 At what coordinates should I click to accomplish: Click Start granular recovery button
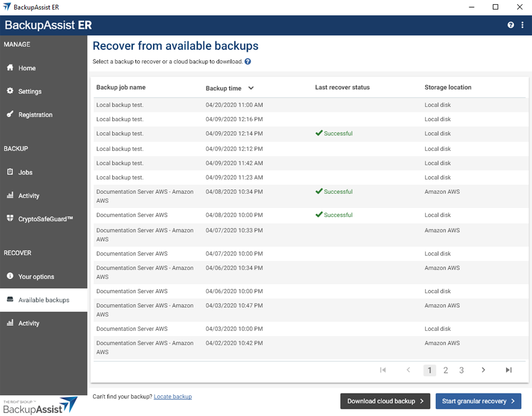[478, 401]
